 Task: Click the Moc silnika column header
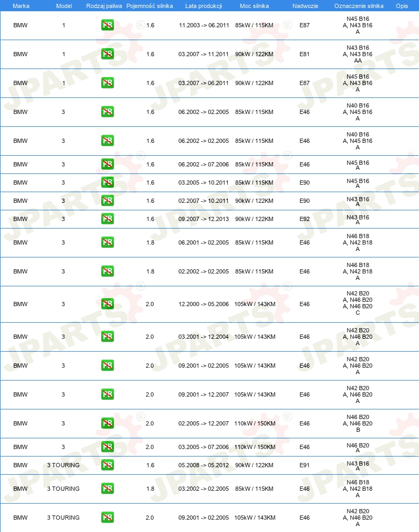255,6
